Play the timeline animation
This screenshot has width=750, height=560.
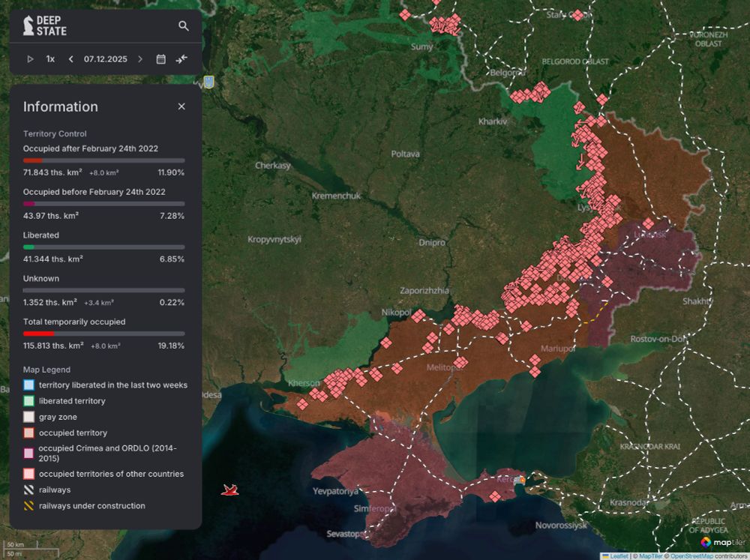coord(30,59)
